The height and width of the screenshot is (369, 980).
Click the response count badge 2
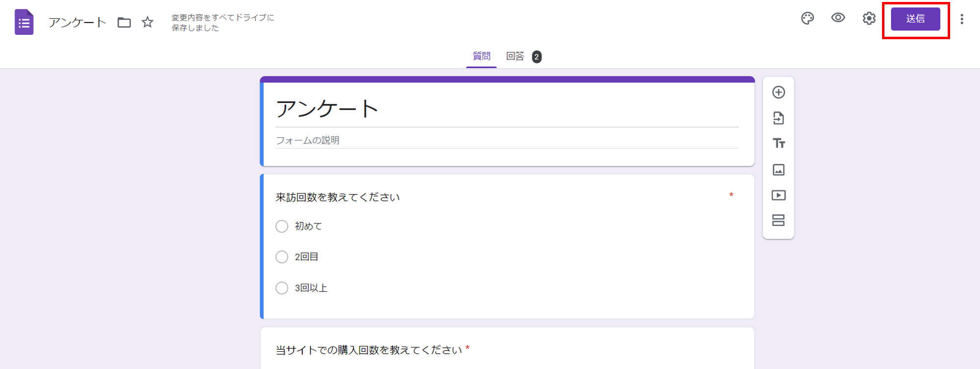point(537,57)
